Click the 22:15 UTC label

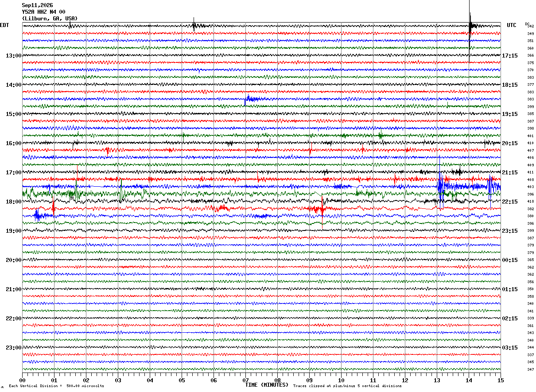coord(510,202)
